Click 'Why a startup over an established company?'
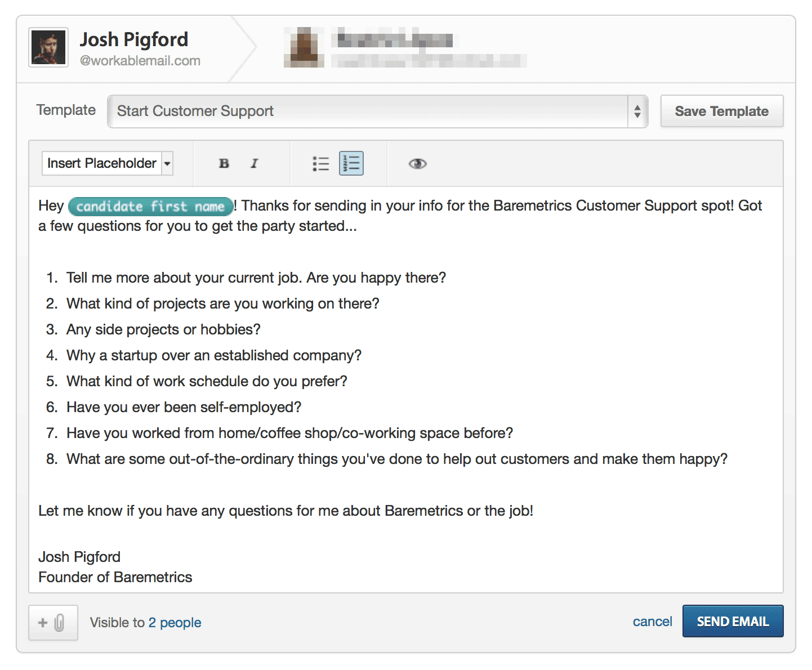The height and width of the screenshot is (670, 812). (214, 355)
